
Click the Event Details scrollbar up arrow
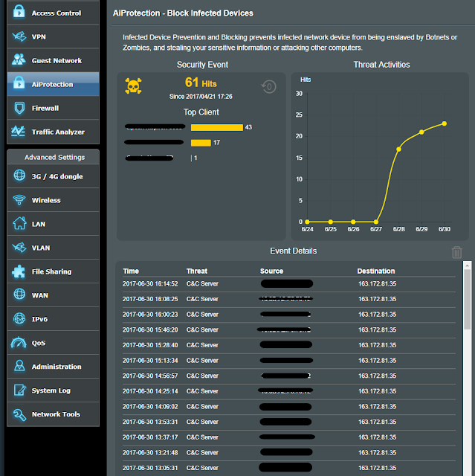tap(467, 266)
